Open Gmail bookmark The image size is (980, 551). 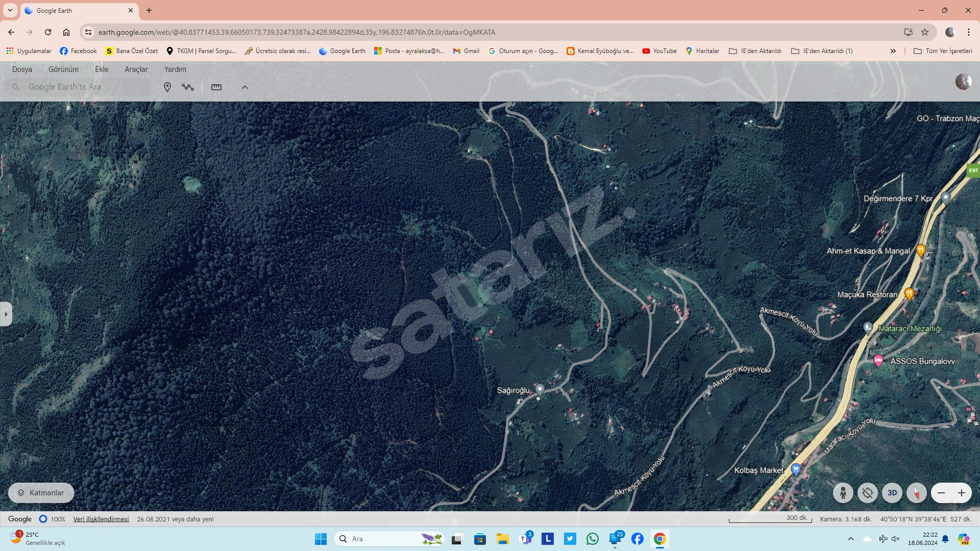(x=466, y=51)
